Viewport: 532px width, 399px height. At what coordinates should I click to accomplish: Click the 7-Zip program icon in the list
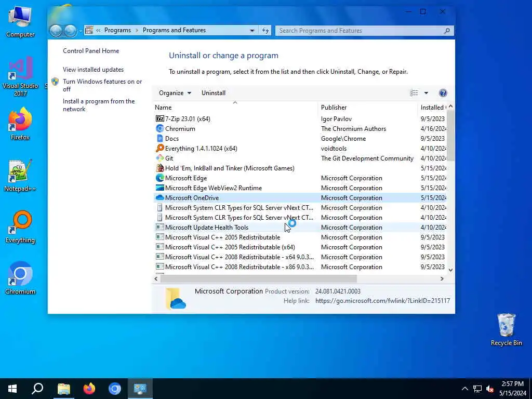point(159,119)
